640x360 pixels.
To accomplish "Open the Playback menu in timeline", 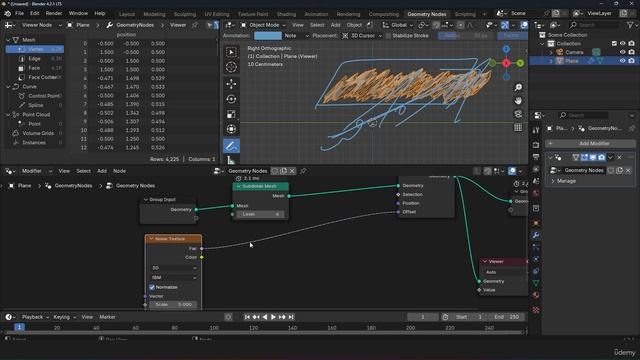I will pos(35,317).
